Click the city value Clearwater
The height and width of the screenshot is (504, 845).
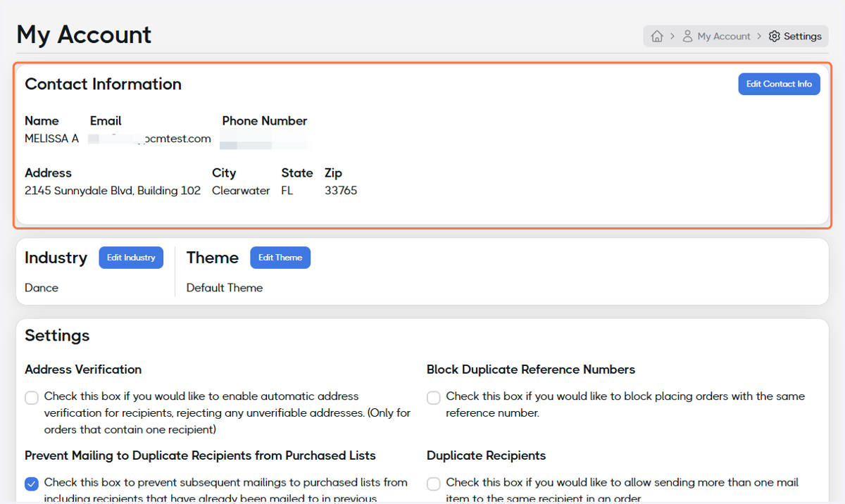(x=241, y=191)
